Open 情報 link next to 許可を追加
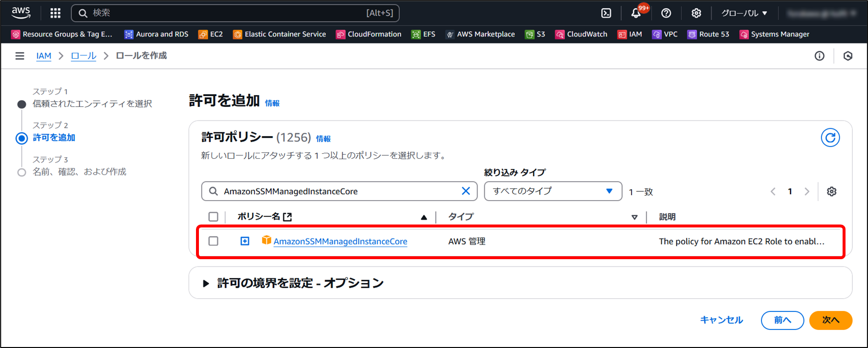The width and height of the screenshot is (868, 348). click(x=272, y=103)
